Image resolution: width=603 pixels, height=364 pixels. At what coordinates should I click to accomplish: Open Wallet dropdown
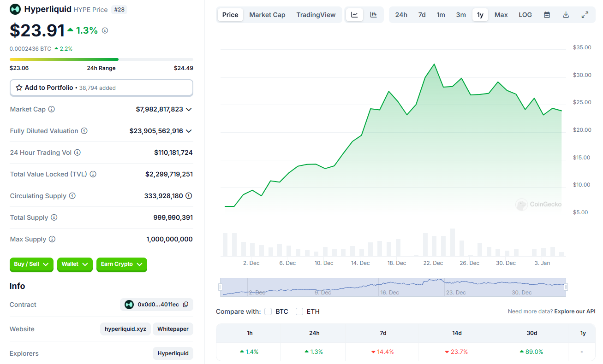(75, 264)
